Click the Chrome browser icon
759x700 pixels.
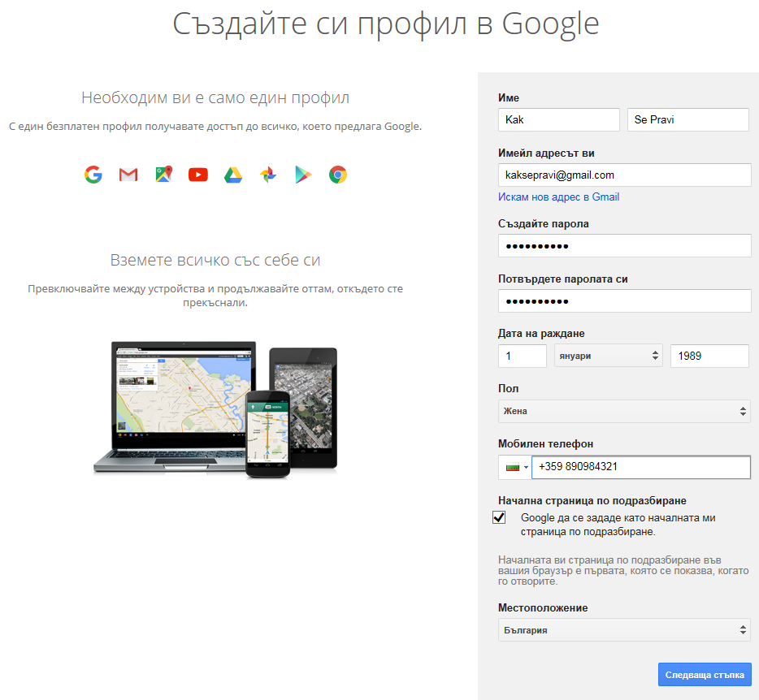pos(338,174)
